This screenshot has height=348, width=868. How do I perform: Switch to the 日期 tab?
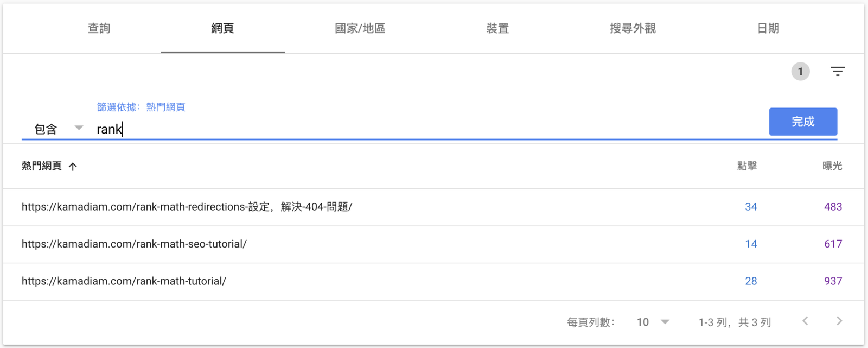(x=768, y=28)
